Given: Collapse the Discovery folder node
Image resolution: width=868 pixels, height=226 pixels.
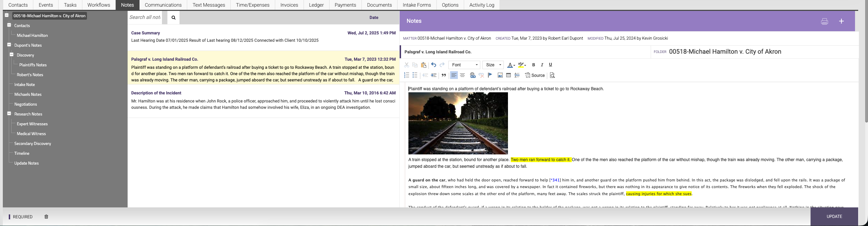Looking at the screenshot, I should click(12, 54).
